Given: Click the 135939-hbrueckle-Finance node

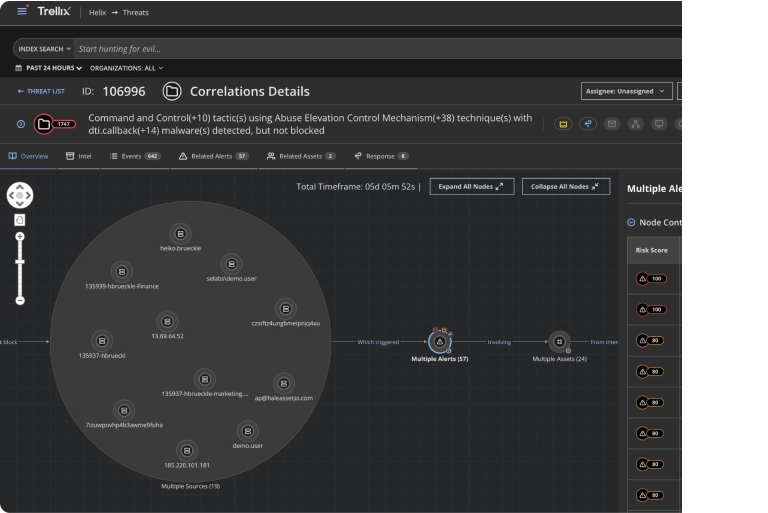Looking at the screenshot, I should [x=122, y=271].
